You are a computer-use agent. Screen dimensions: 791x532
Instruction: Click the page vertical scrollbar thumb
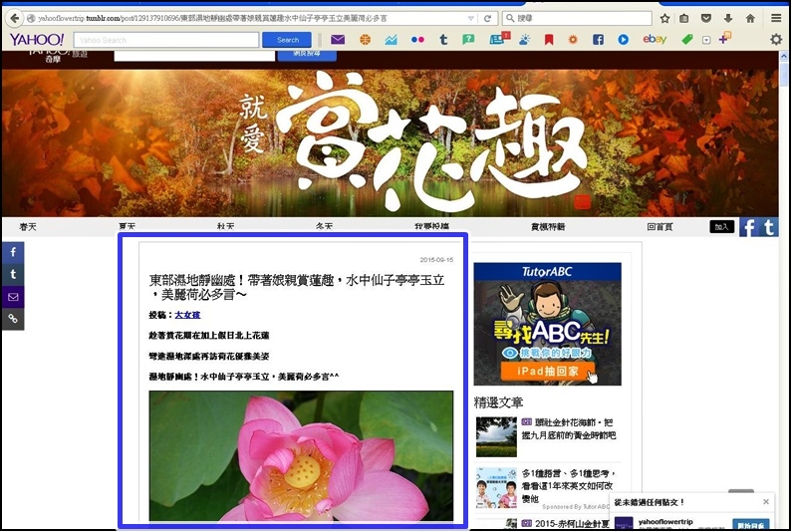click(x=784, y=75)
